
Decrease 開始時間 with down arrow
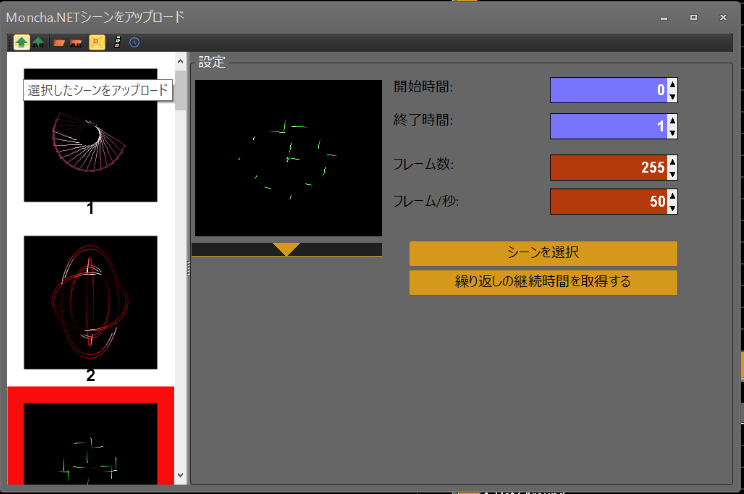(x=672, y=96)
